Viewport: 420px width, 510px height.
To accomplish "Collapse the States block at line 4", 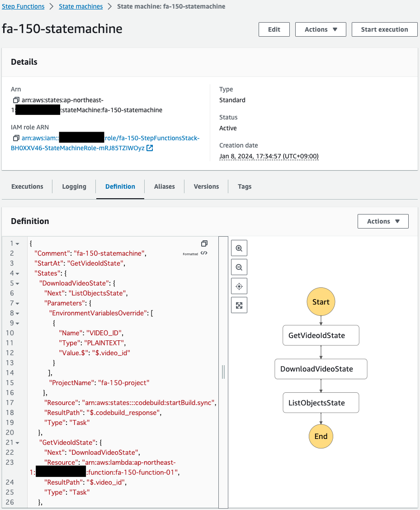I will [17, 273].
